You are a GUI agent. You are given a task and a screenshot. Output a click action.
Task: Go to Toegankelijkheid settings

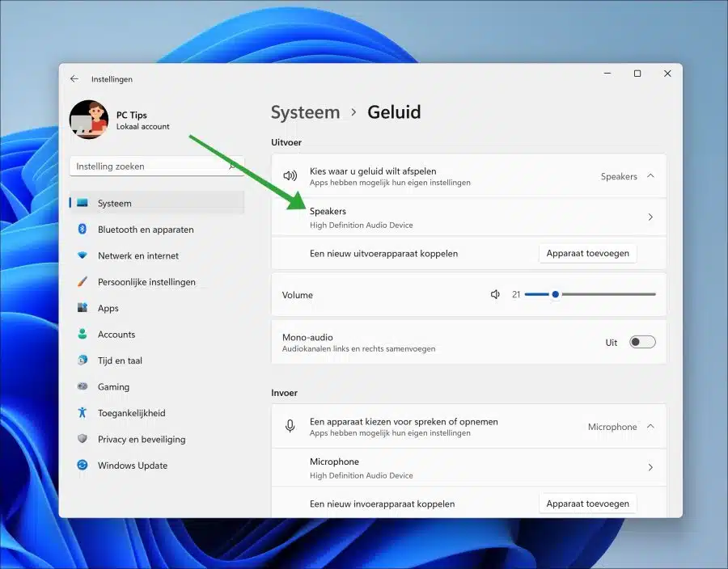(x=157, y=413)
